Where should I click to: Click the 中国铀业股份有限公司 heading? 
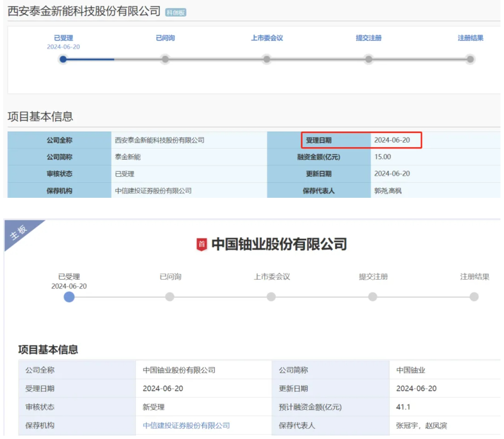click(279, 244)
